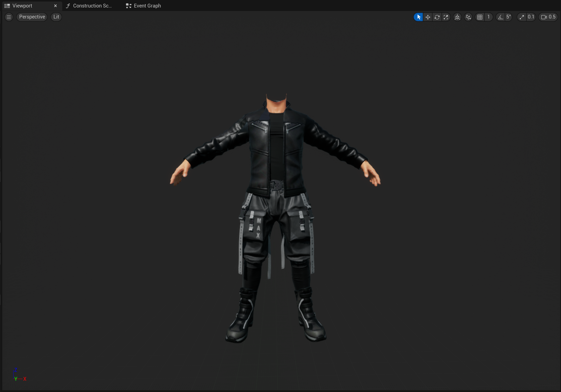Open the Lit view mode dropdown
This screenshot has height=392, width=561.
(x=56, y=17)
